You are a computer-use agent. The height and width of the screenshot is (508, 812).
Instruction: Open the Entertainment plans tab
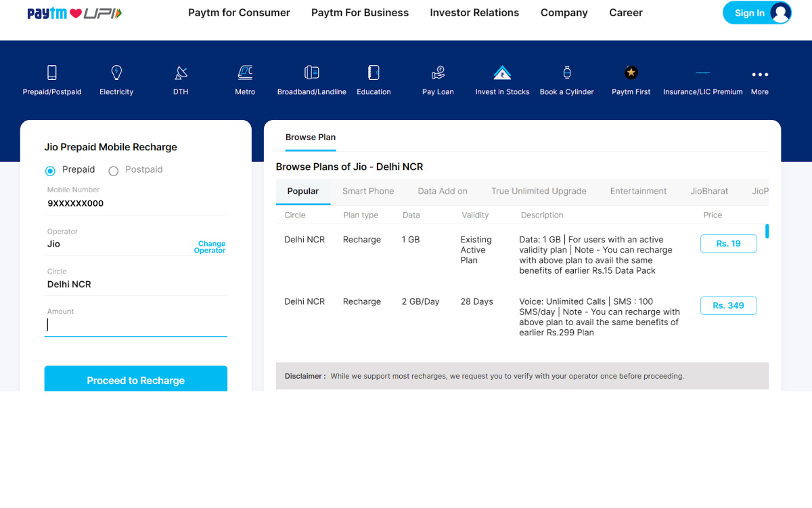[x=638, y=191]
